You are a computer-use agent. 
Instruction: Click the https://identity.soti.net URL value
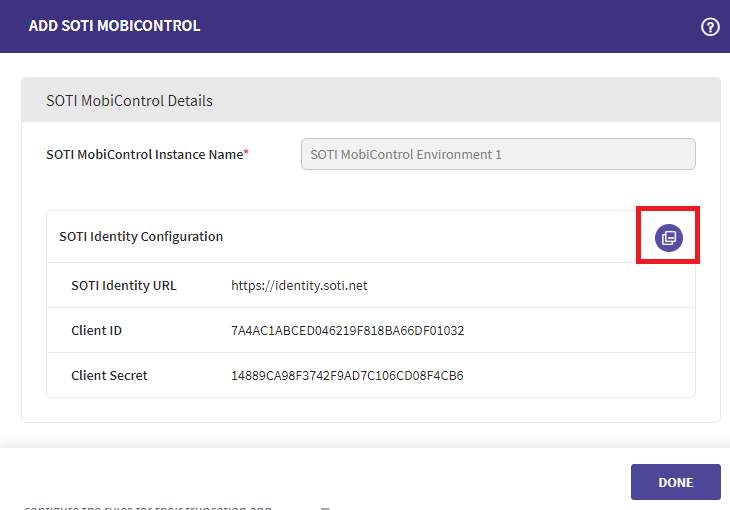pyautogui.click(x=299, y=285)
